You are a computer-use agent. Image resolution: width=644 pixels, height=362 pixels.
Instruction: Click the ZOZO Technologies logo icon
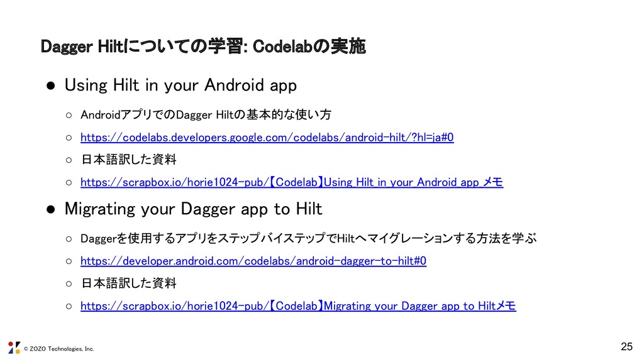tap(14, 348)
